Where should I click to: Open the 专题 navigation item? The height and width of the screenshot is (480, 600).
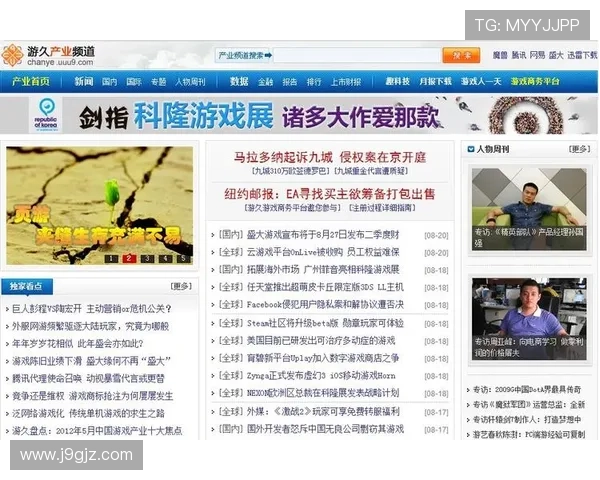tap(158, 82)
